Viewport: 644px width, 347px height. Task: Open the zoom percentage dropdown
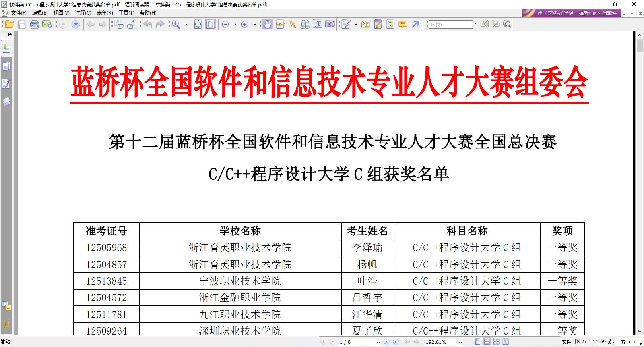point(460,342)
